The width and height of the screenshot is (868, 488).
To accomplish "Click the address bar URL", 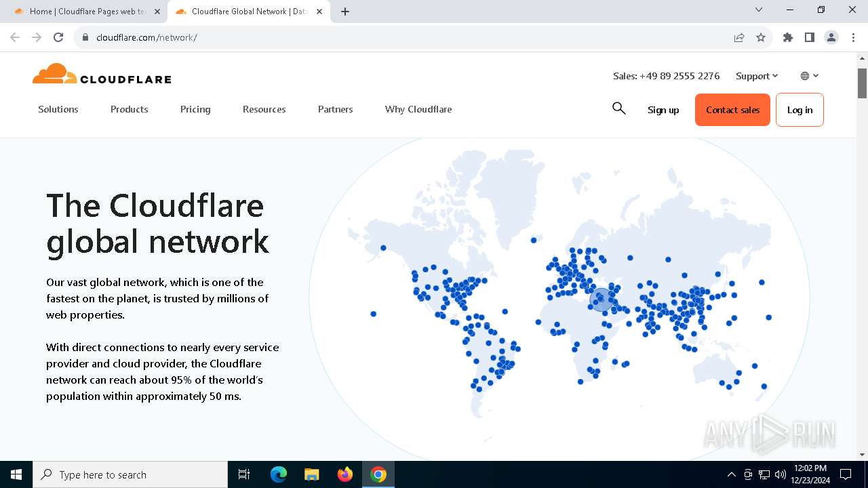I will (146, 37).
